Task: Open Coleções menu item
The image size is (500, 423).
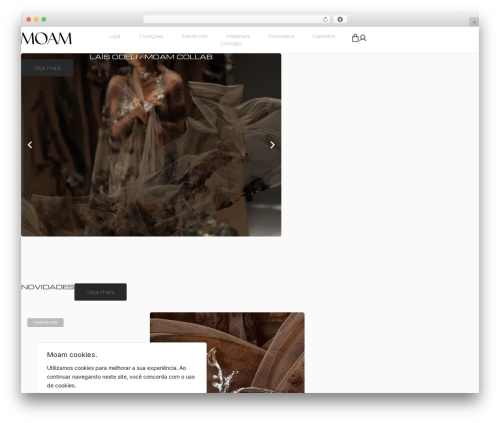Action: point(151,36)
